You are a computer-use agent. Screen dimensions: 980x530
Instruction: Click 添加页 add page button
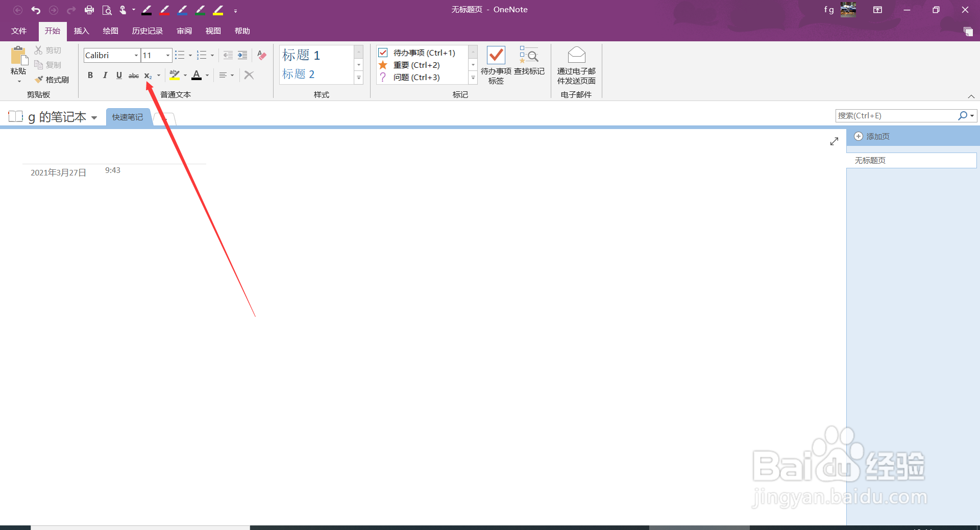coord(872,136)
